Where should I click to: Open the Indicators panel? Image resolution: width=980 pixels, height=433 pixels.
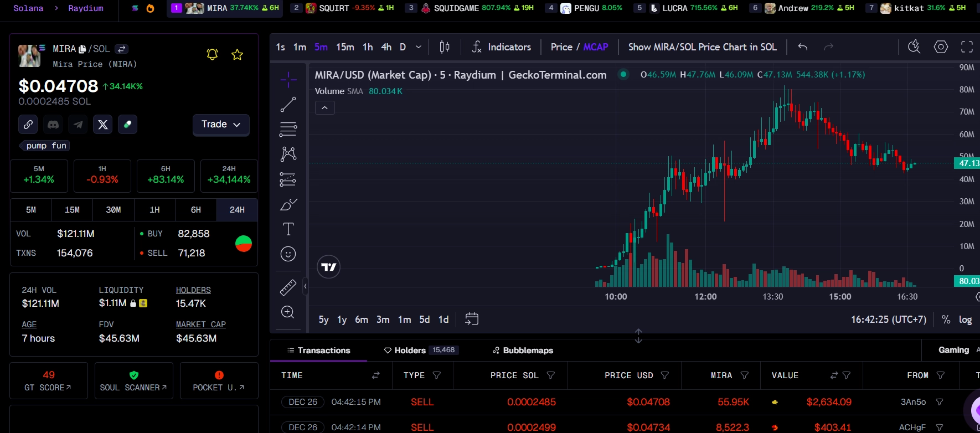pos(502,47)
